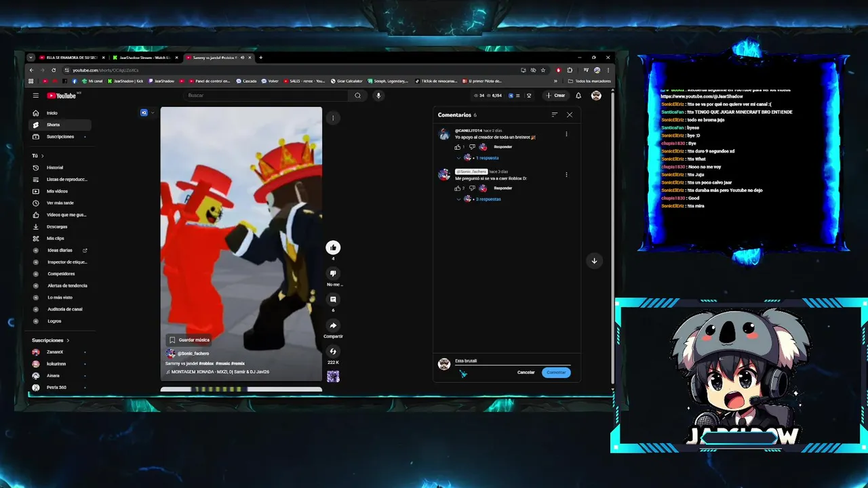The width and height of the screenshot is (868, 488).
Task: Open options for the Roblox comment
Action: 566,175
